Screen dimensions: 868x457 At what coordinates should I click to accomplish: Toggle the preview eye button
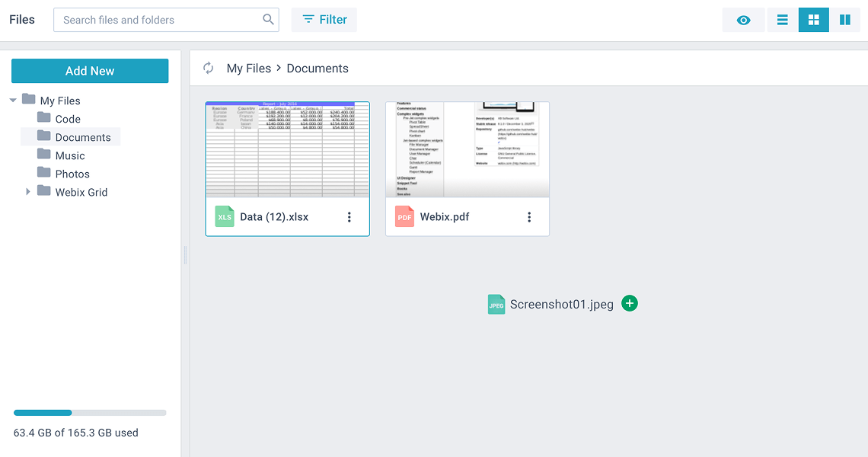click(743, 20)
